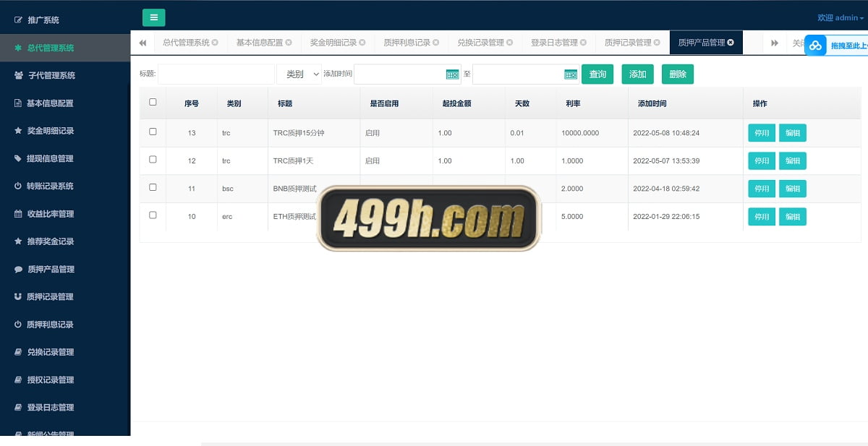Image resolution: width=868 pixels, height=446 pixels.
Task: Switch to the 质押利息记录 tab
Action: coord(407,43)
